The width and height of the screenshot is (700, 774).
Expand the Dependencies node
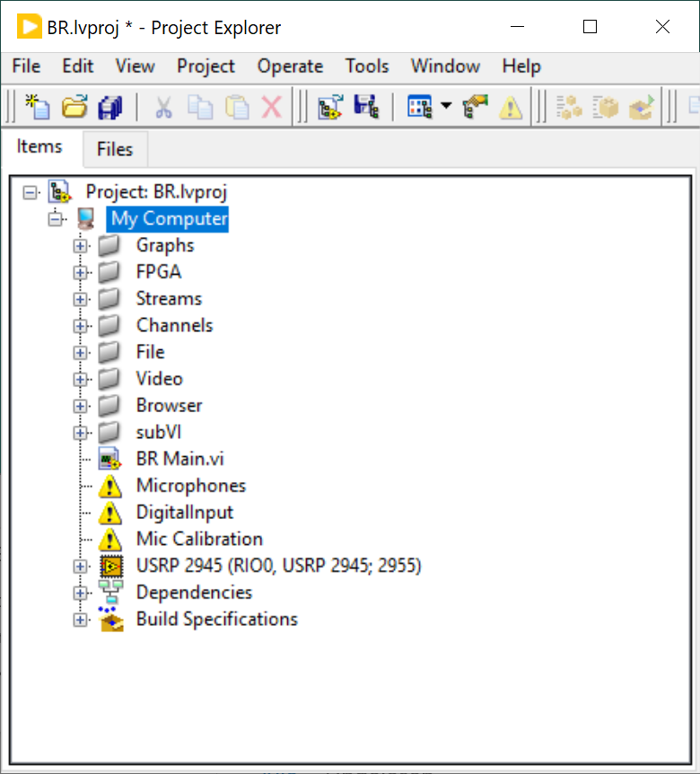click(x=81, y=594)
